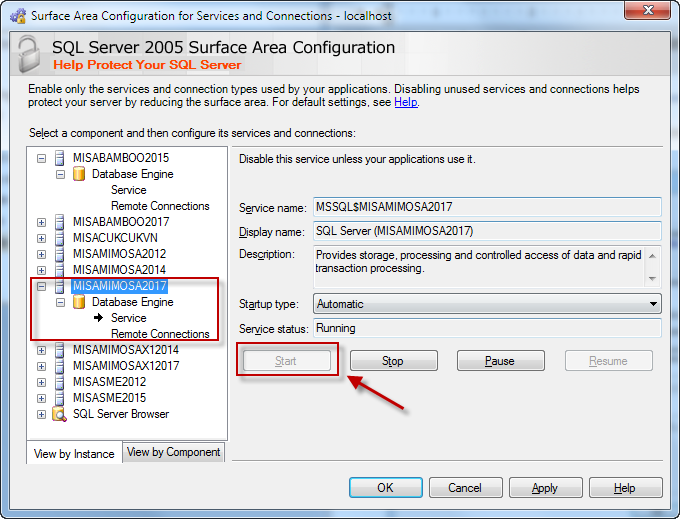Open the Help link in description text
680x519 pixels.
[x=406, y=102]
